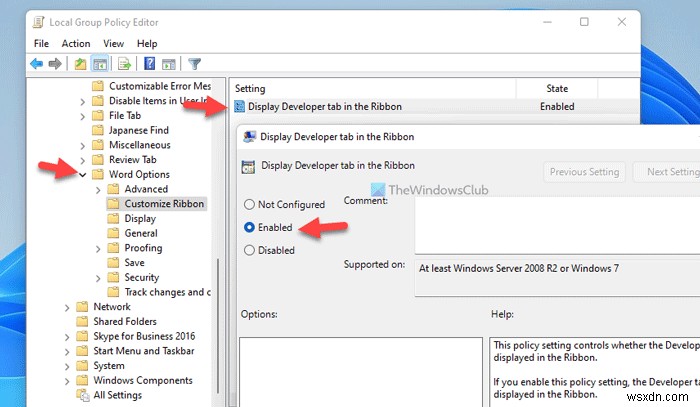Click the dialog title bar policy icon
Screen dimensions: 700x407
pyautogui.click(x=249, y=137)
